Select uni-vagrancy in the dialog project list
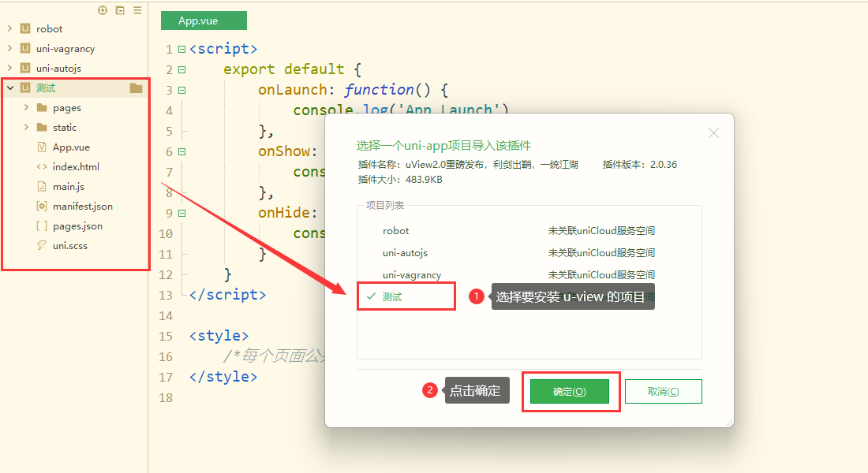 412,275
